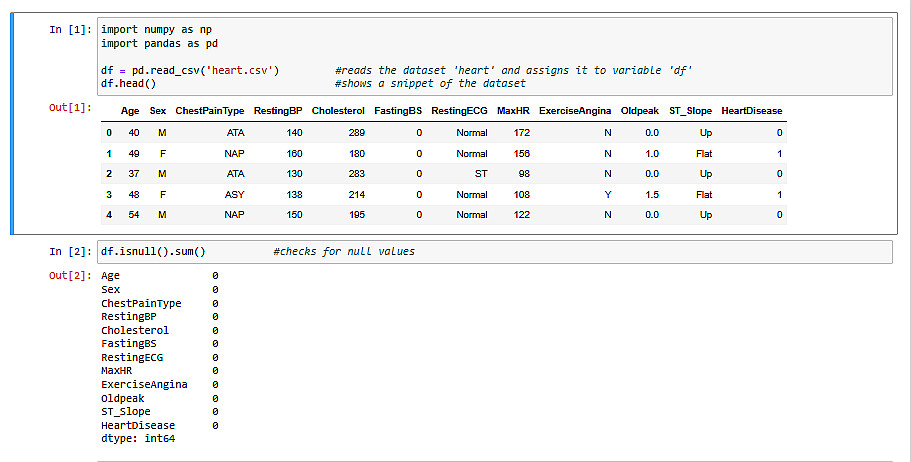Click row index 3 in the dataframe
Screen dimensions: 911x462
point(109,195)
